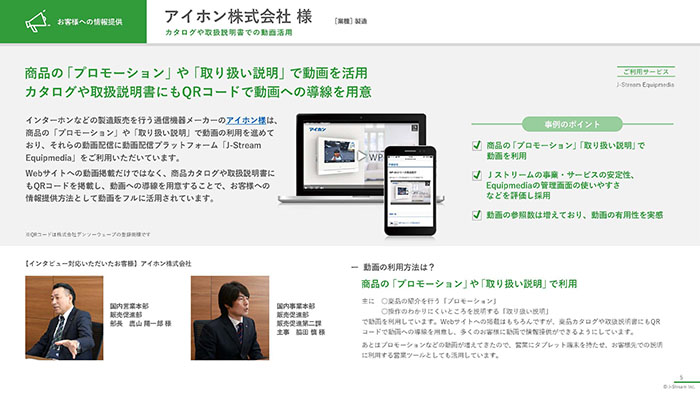Viewport: 700px width, 395px height.
Task: Click photo of 主事 脇田 慎 様
Action: pos(230,318)
